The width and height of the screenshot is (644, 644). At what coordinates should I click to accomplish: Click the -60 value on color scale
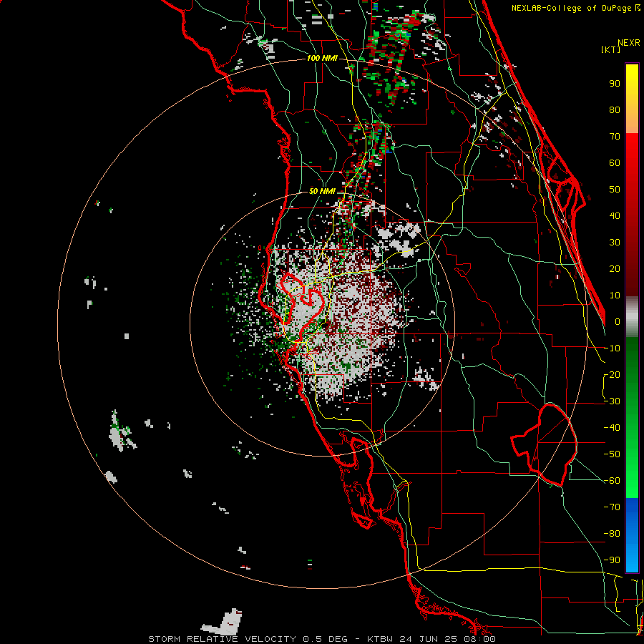point(612,481)
